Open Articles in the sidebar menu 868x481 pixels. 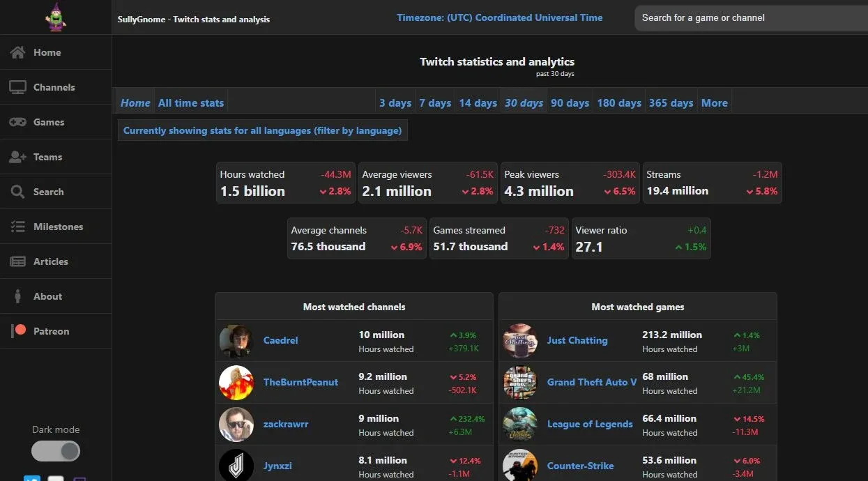[x=56, y=261]
